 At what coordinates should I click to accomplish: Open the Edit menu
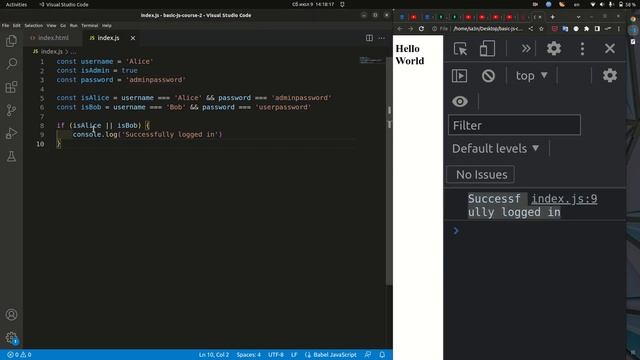(16, 25)
